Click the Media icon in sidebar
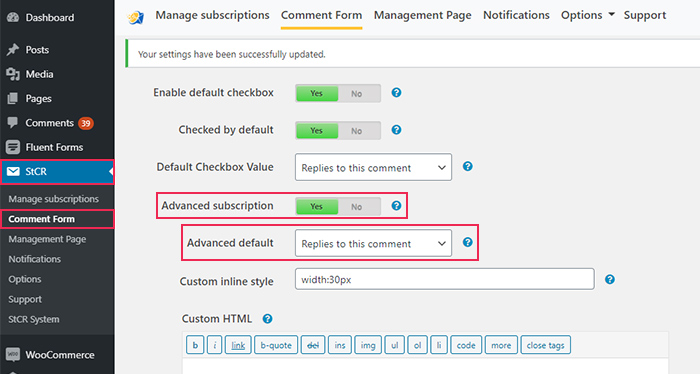The width and height of the screenshot is (700, 374). point(13,74)
